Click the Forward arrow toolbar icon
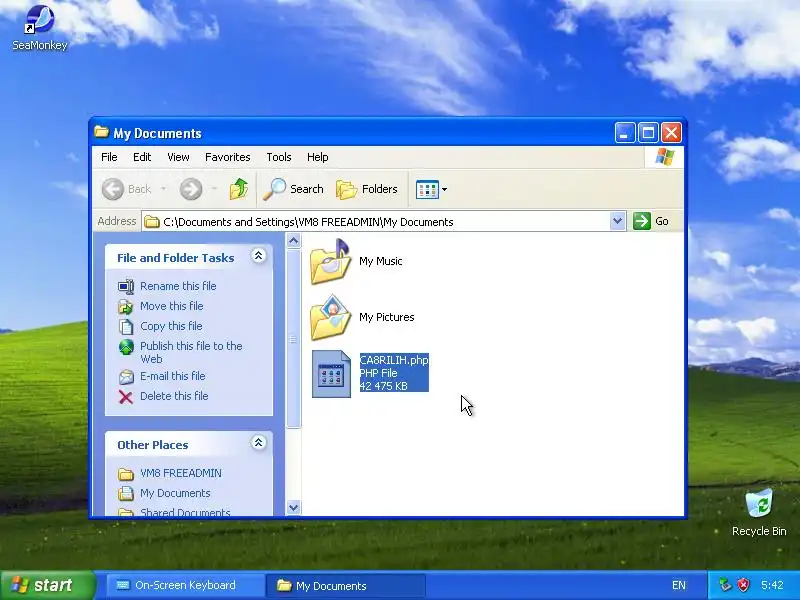This screenshot has width=800, height=600. [191, 189]
